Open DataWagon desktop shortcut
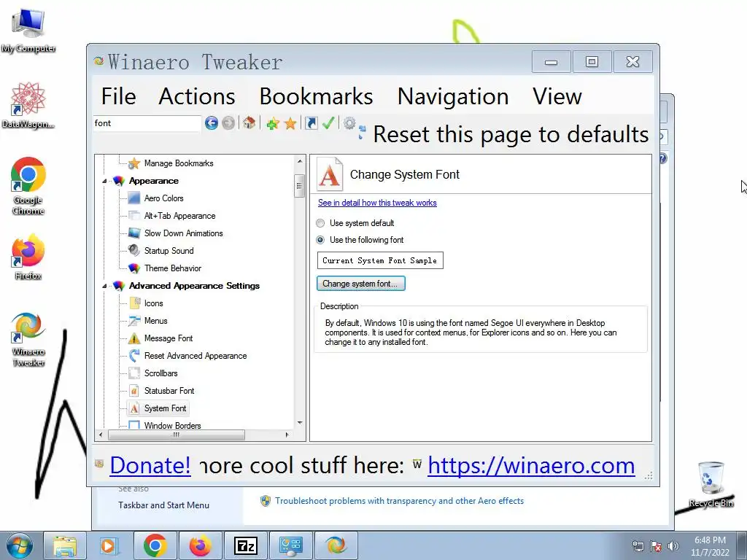Viewport: 747px width, 560px height. pos(28,105)
